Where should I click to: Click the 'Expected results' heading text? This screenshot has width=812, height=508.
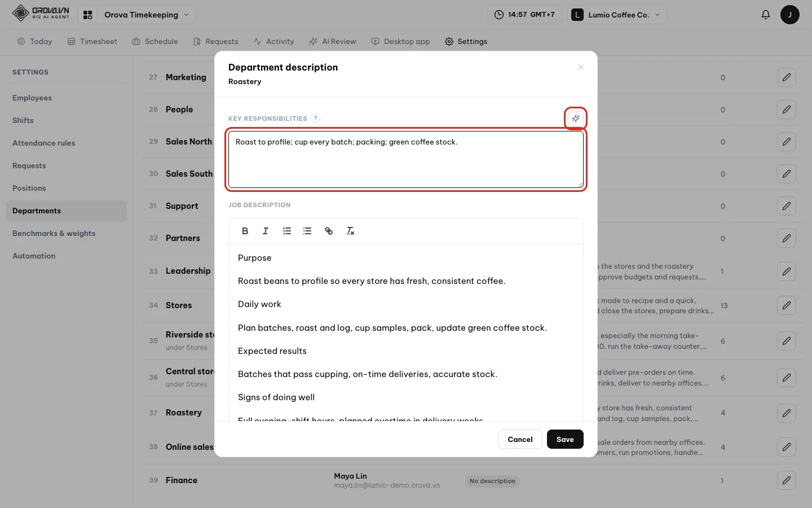[272, 351]
